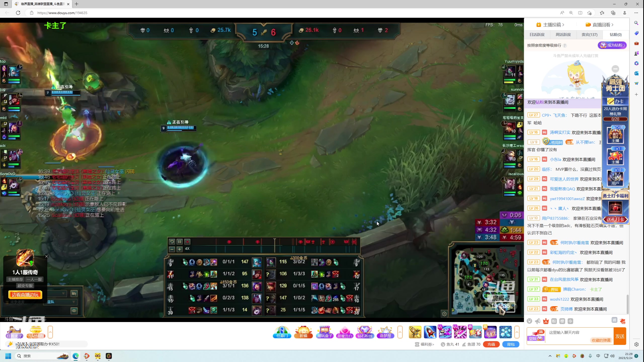Open the 福利券 coupons link
Viewport: 644px width, 362px height.
coord(425,344)
